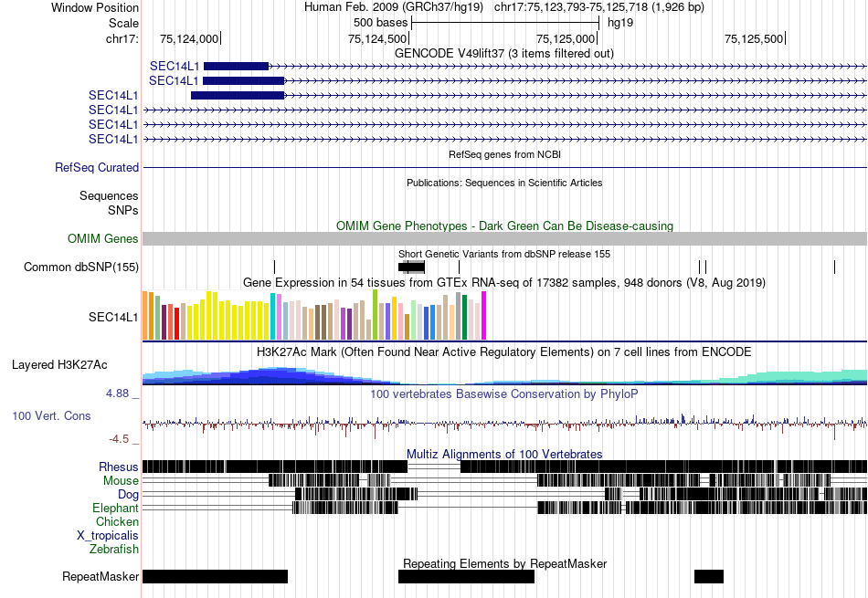The height and width of the screenshot is (598, 868).
Task: Click the 'Sequences' track label
Action: (x=109, y=195)
